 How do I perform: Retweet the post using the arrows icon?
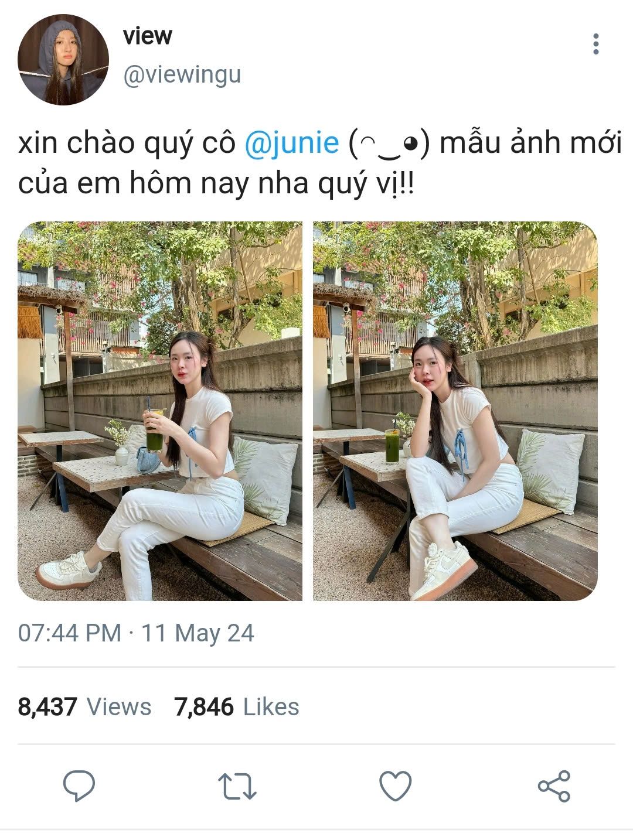click(237, 786)
